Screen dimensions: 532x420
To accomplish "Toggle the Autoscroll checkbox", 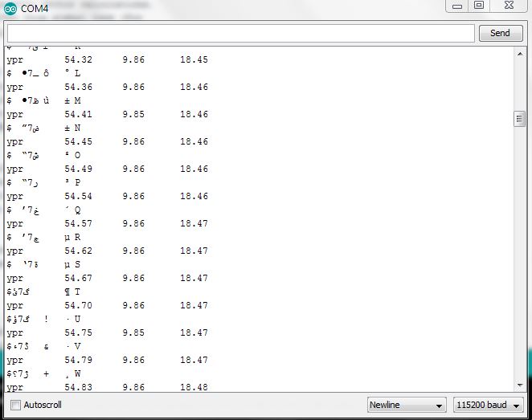I will [x=15, y=405].
